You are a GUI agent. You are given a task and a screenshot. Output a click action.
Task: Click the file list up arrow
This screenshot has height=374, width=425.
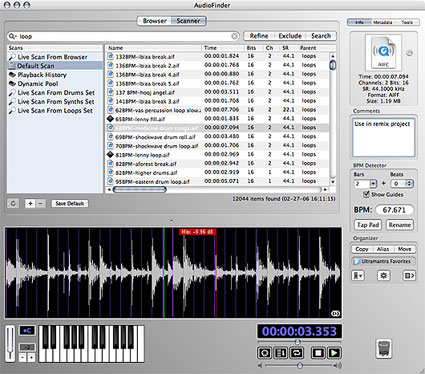click(332, 56)
